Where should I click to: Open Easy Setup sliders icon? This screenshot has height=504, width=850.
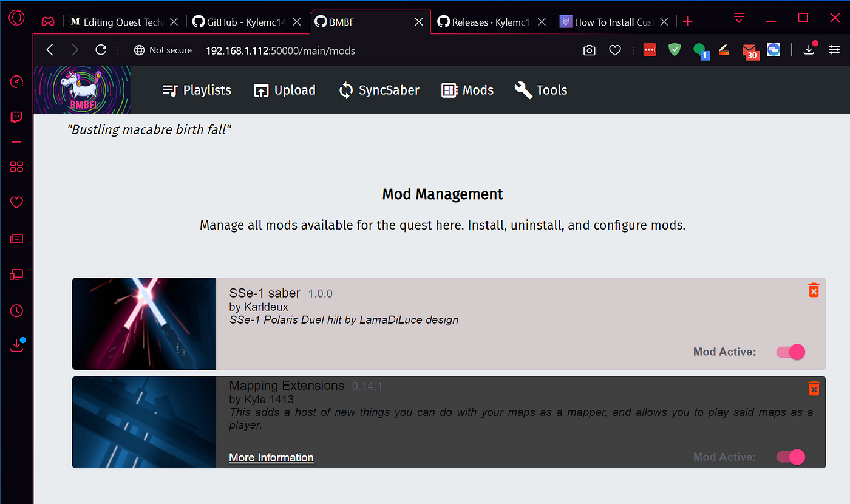click(835, 50)
